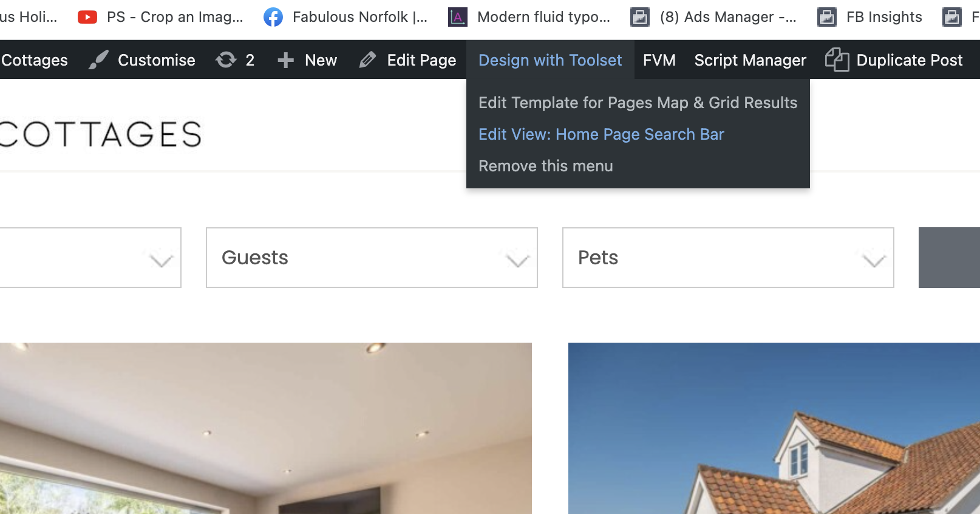Open the Ads Manager bookmark
Screen dimensions: 980x514
[713, 17]
